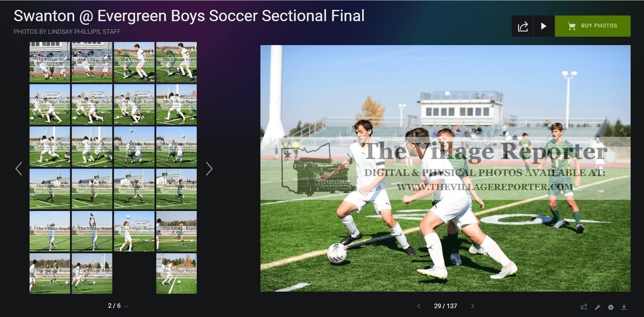644x317 pixels.
Task: Click the shopping cart icon
Action: point(571,26)
